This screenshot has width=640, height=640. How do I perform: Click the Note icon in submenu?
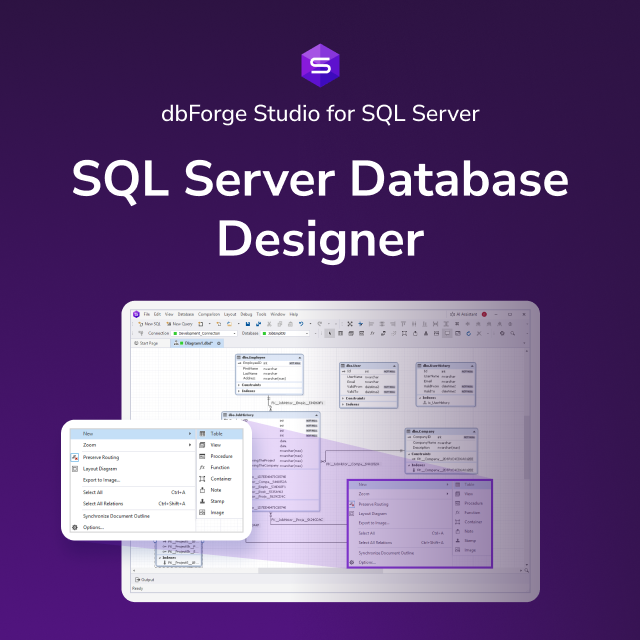pyautogui.click(x=202, y=490)
